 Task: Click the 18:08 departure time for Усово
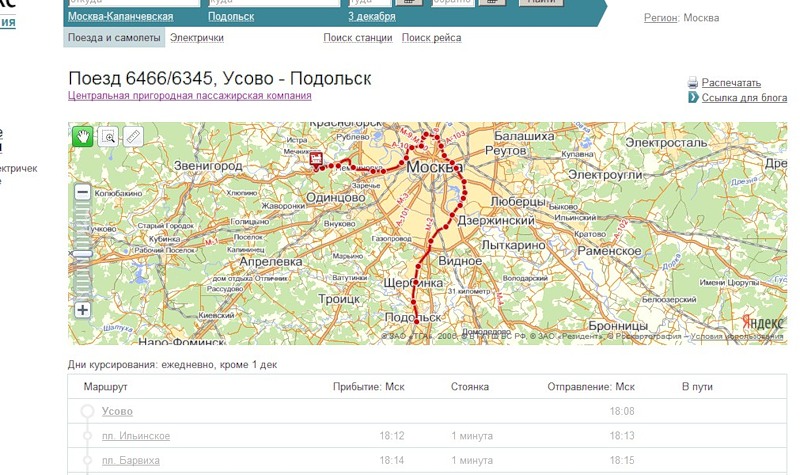click(x=622, y=411)
